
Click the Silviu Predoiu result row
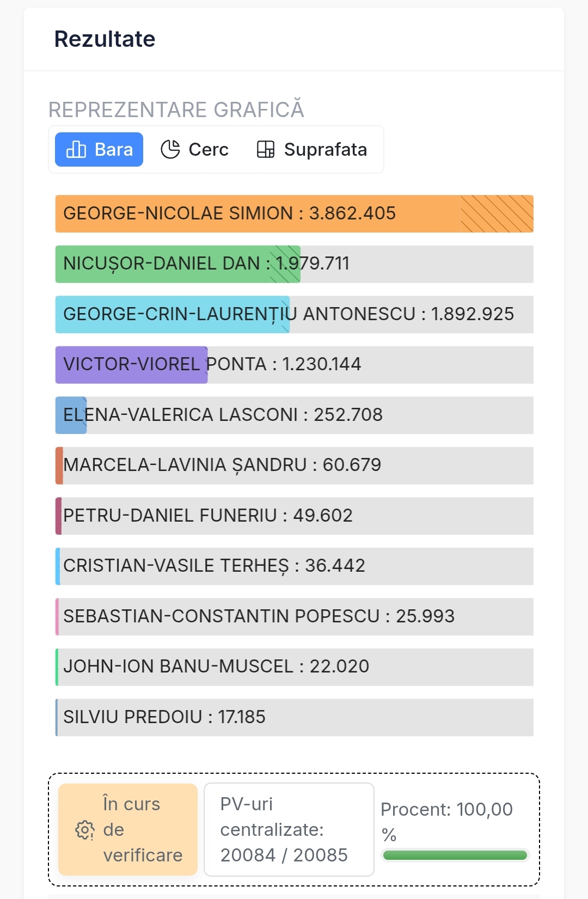pyautogui.click(x=295, y=717)
